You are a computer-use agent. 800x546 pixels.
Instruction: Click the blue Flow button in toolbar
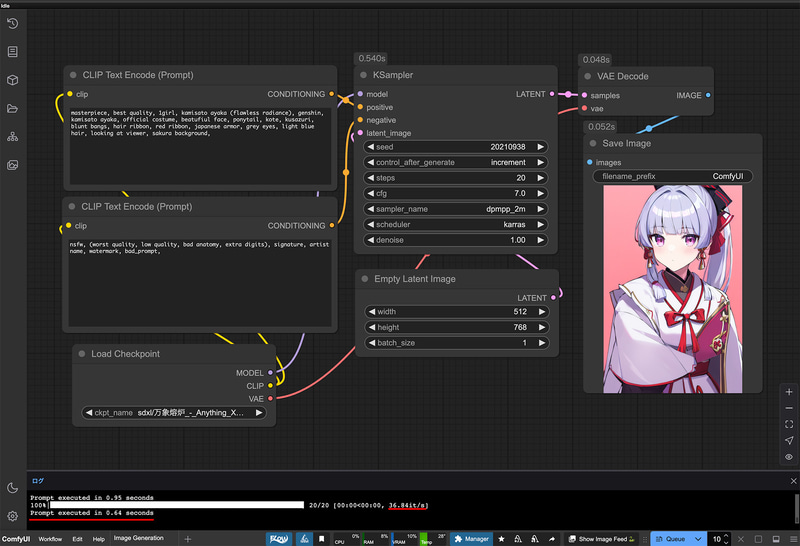pos(279,539)
